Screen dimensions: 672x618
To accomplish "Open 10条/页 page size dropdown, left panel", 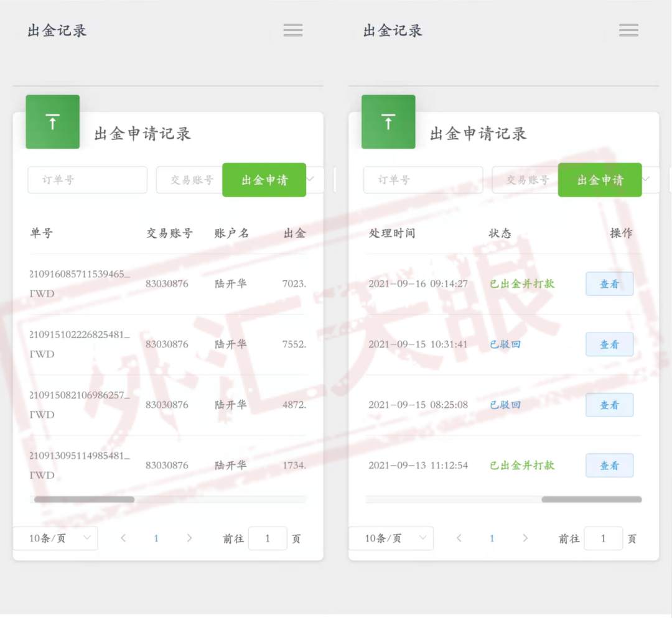I will [56, 538].
